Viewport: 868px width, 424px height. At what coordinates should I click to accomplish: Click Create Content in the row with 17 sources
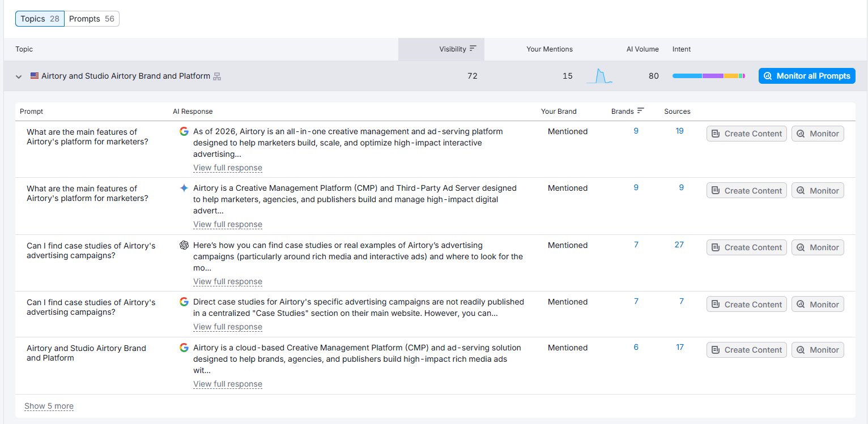(x=747, y=350)
